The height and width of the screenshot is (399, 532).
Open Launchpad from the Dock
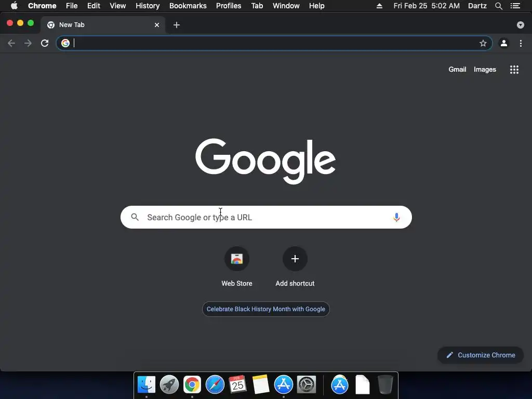(x=169, y=385)
